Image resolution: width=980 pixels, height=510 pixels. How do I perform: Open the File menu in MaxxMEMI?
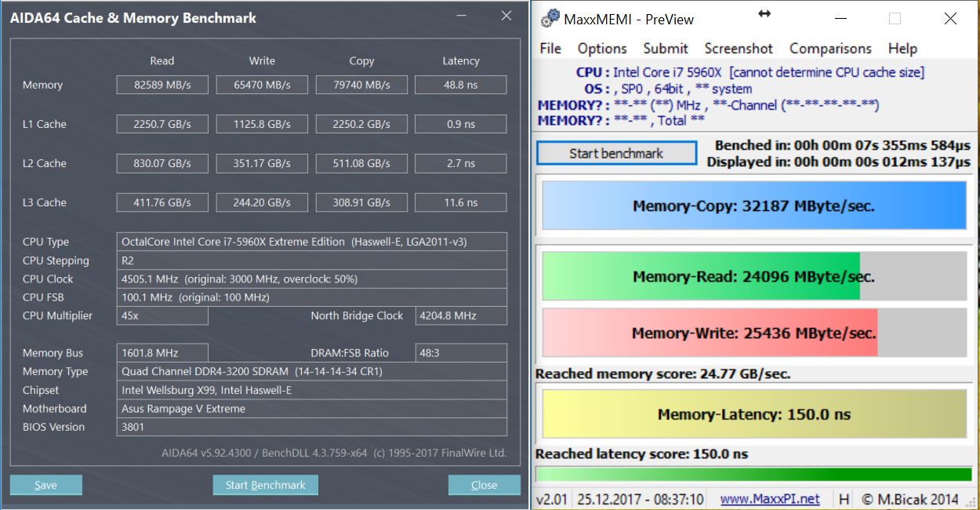point(550,49)
